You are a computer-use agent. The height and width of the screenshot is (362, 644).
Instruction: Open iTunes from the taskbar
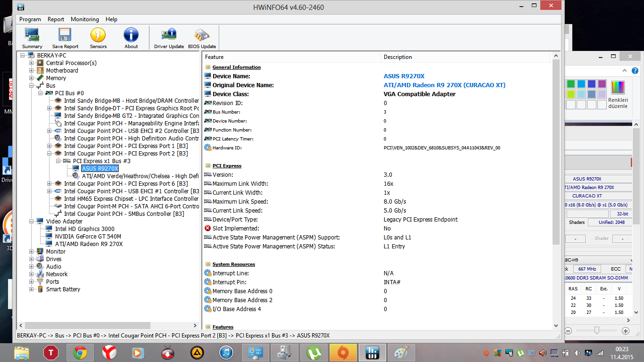(x=226, y=353)
